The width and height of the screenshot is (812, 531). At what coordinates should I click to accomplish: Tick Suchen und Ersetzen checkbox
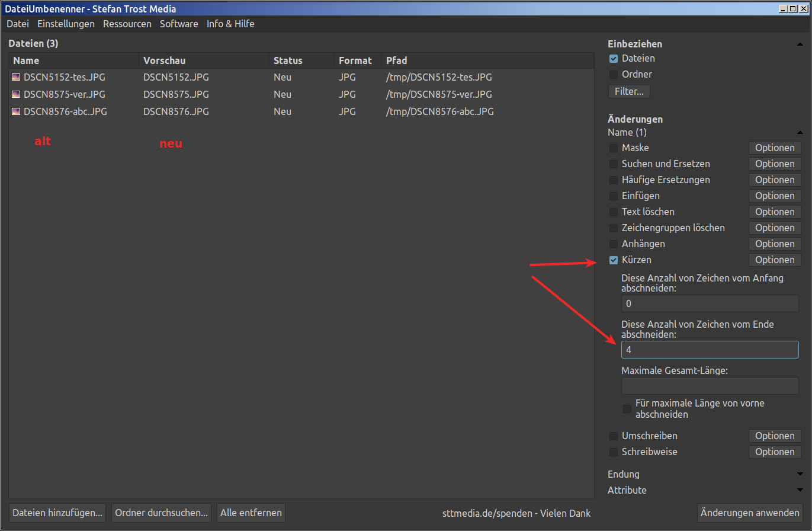click(x=614, y=164)
